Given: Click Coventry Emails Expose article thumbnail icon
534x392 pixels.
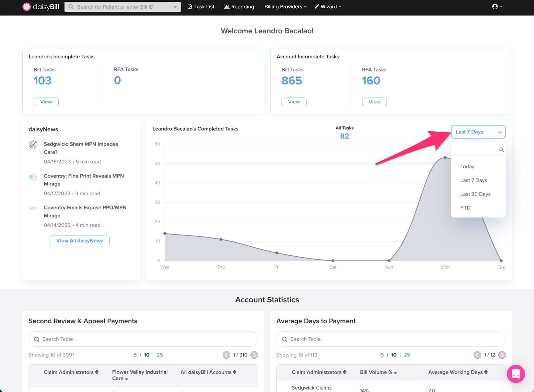Looking at the screenshot, I should (33, 208).
